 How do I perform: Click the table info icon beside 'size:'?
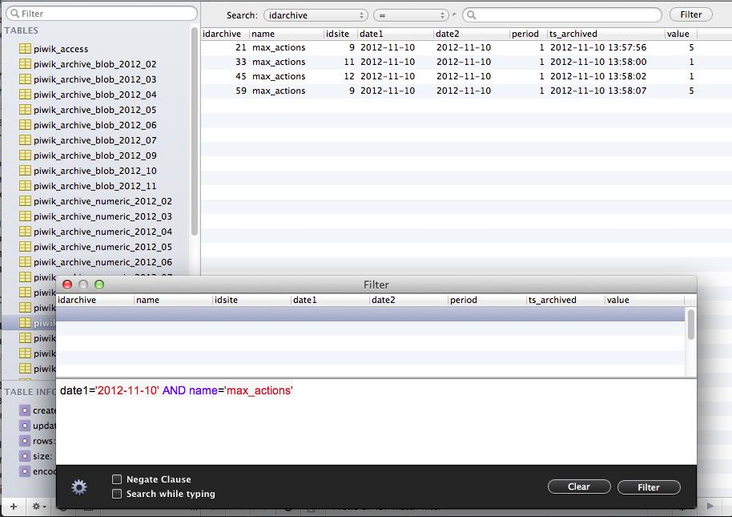(x=25, y=456)
